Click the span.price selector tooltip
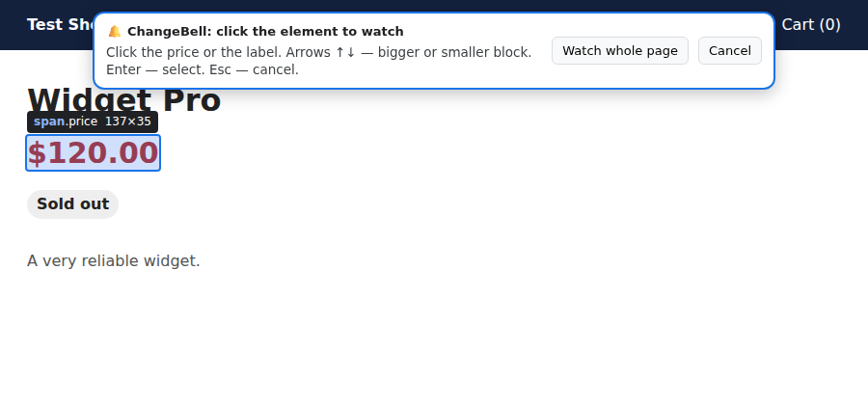Image resolution: width=868 pixels, height=405 pixels. pyautogui.click(x=93, y=121)
